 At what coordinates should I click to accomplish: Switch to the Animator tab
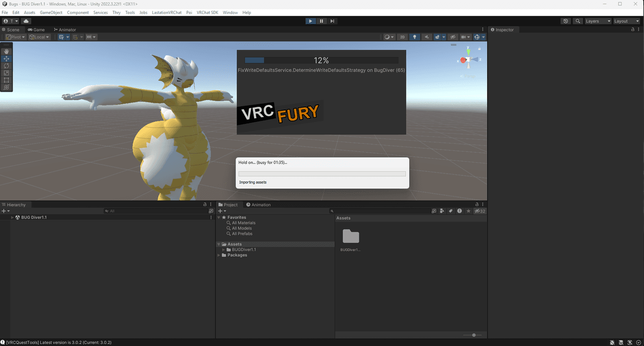pos(64,30)
